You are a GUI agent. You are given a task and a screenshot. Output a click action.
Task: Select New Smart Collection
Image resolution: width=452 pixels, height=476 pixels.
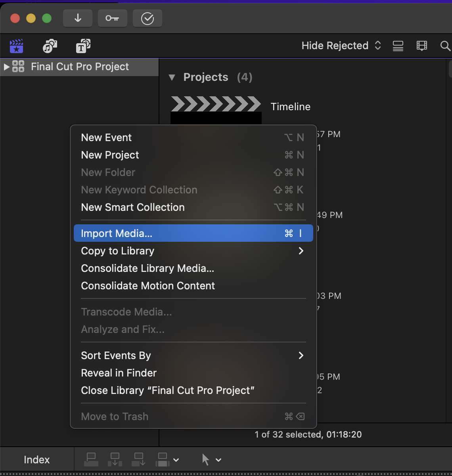coord(193,207)
